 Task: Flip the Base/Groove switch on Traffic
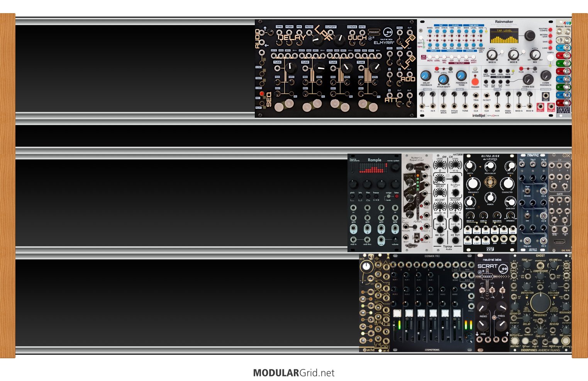(527, 191)
